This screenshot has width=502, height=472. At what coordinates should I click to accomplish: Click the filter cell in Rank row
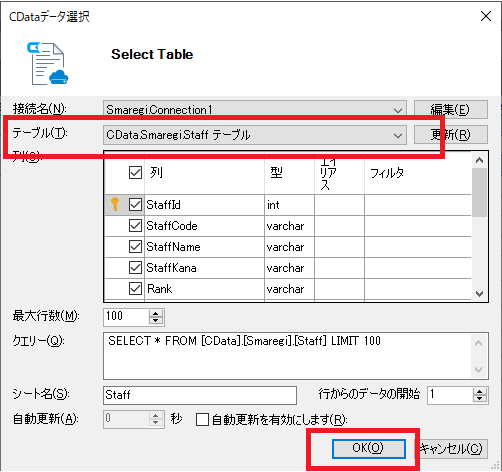(418, 289)
